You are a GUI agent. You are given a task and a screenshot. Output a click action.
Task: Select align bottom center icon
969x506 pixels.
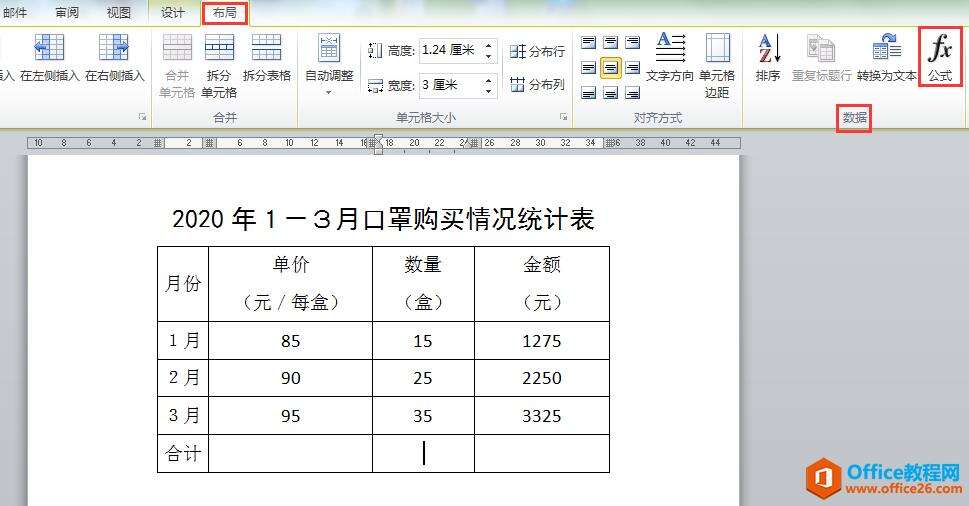click(x=611, y=93)
